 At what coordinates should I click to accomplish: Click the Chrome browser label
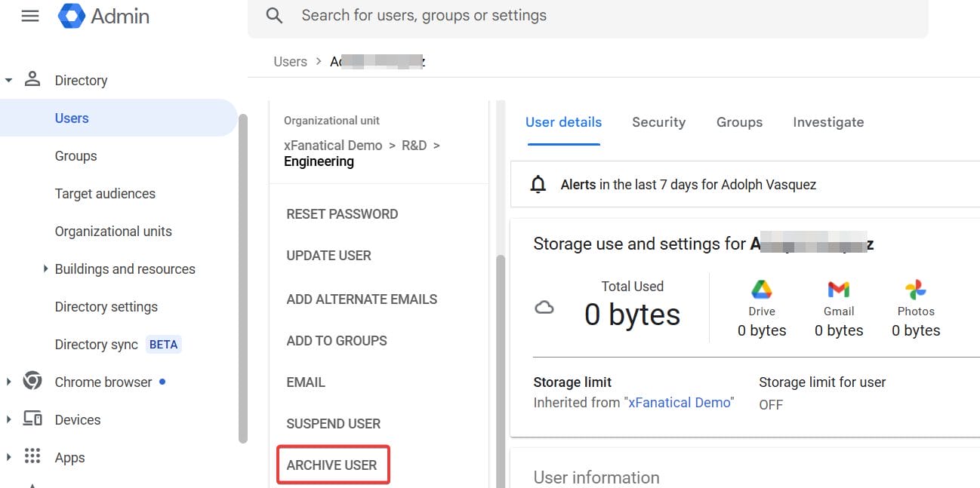103,382
